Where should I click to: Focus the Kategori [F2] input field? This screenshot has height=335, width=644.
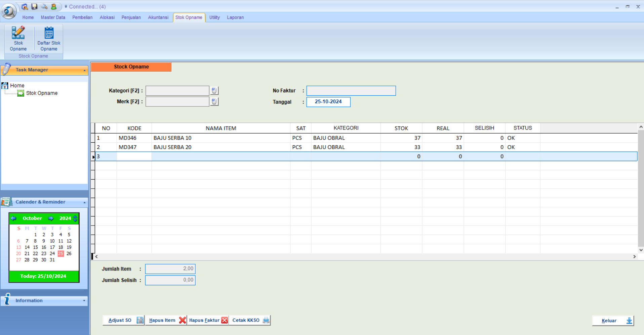click(x=177, y=91)
